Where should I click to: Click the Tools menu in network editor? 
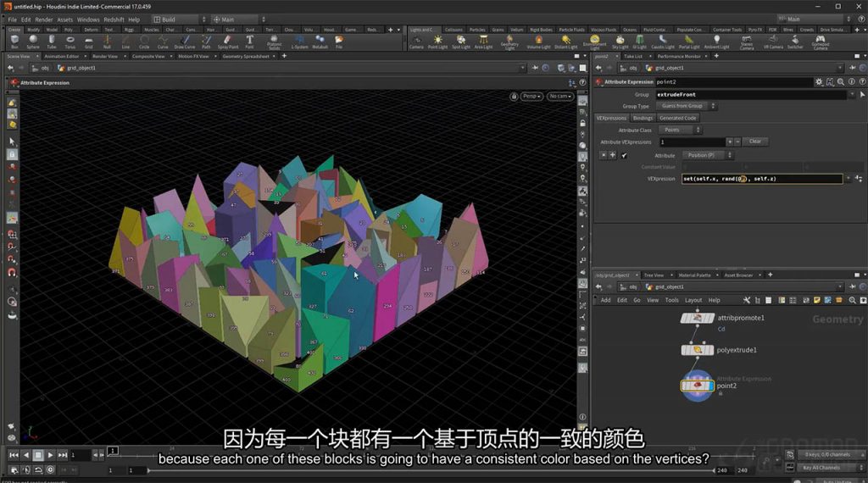[671, 301]
